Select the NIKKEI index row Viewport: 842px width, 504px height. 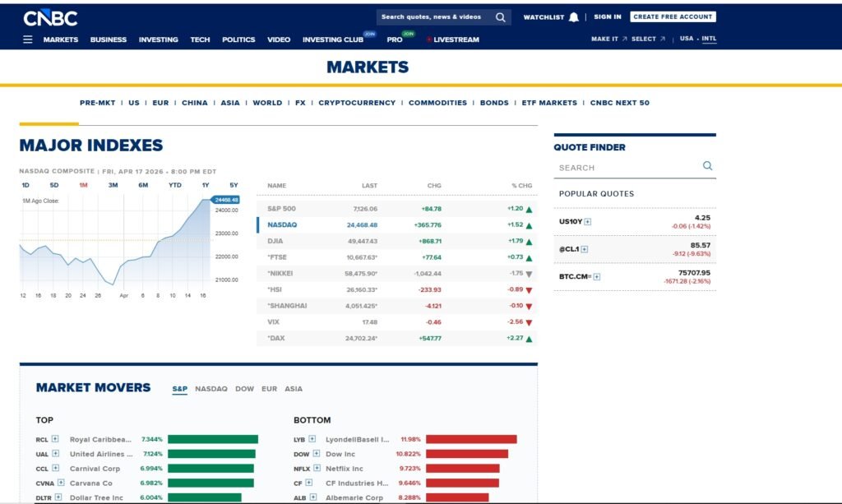pos(397,273)
